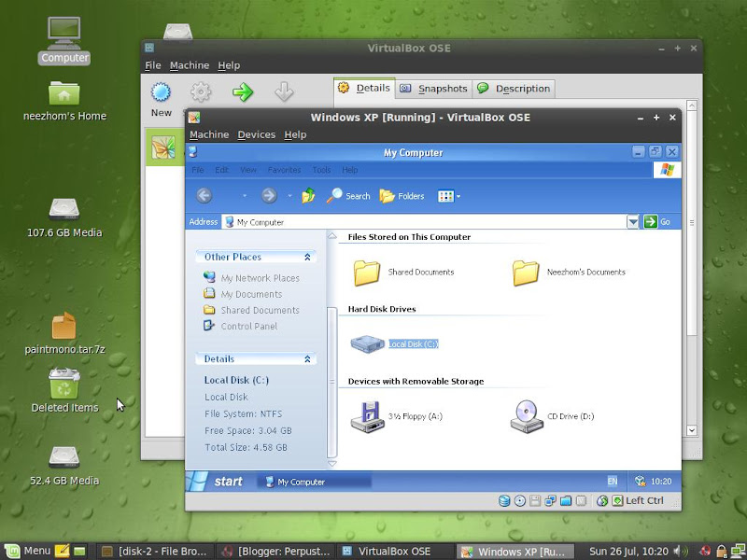Click the sidebar scroll down arrow in XP

(x=332, y=463)
